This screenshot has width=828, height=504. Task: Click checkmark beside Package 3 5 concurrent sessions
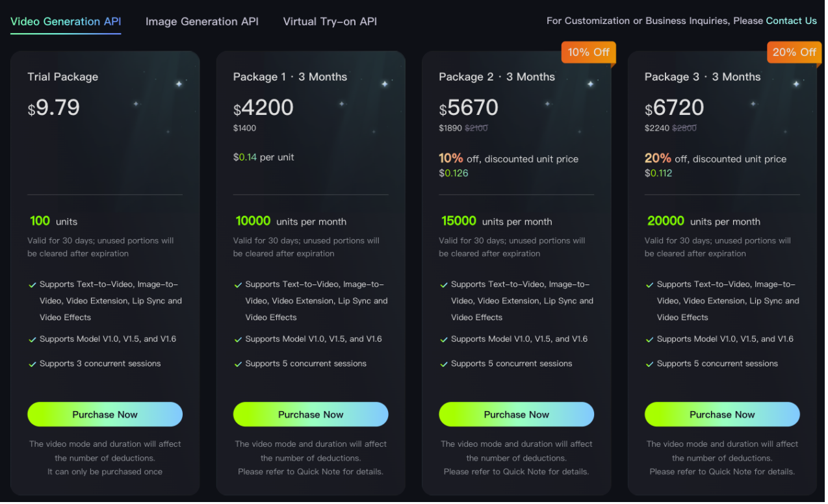649,364
